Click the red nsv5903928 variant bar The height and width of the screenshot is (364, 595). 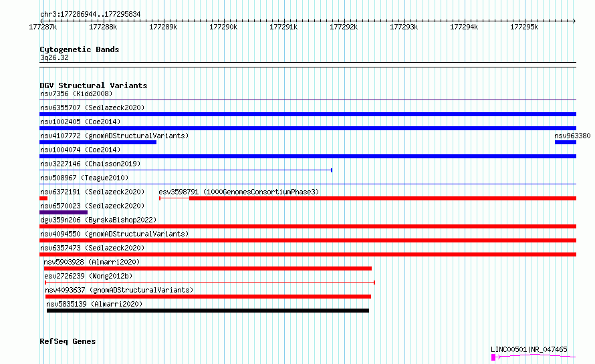[207, 268]
